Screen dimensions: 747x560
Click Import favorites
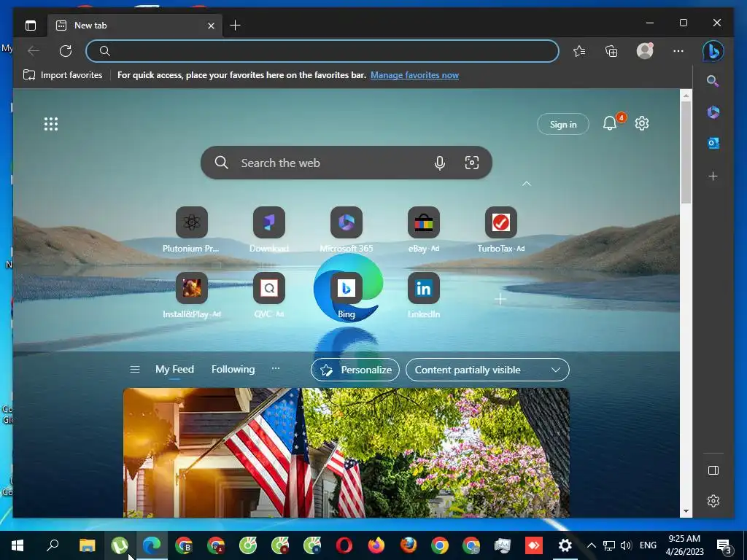pyautogui.click(x=63, y=75)
